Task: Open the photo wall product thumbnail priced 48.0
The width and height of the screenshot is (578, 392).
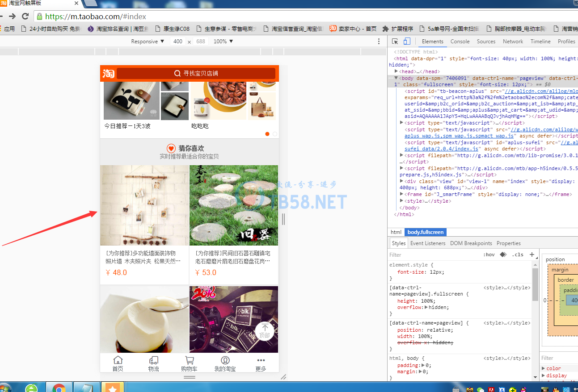Action: (x=144, y=205)
